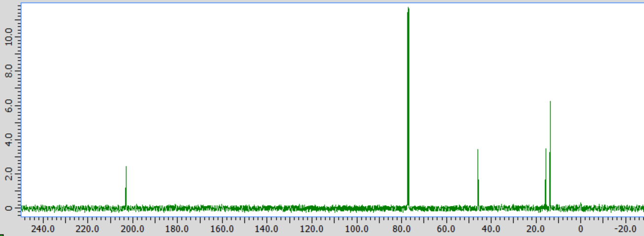Select the 160.0 x-axis label
Viewport: 644px width, 236px height.
click(223, 229)
